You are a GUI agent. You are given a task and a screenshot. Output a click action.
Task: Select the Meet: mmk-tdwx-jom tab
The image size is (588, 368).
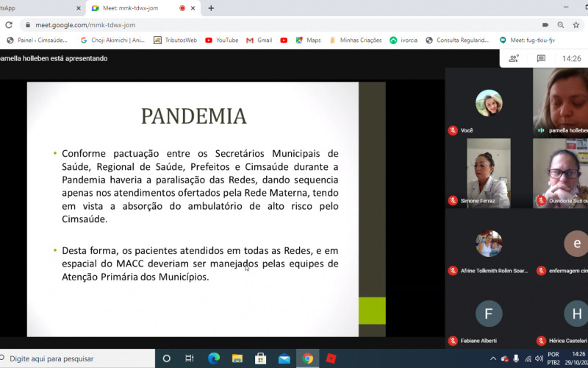[x=143, y=8]
